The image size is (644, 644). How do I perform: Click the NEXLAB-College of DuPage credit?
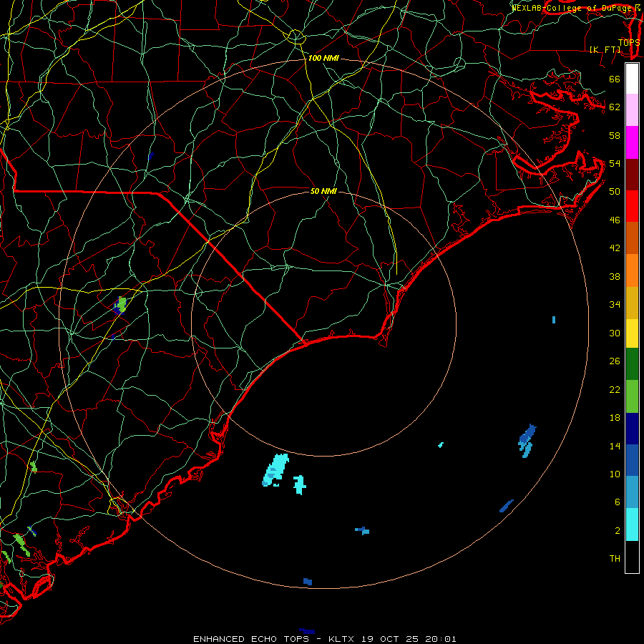(x=575, y=8)
